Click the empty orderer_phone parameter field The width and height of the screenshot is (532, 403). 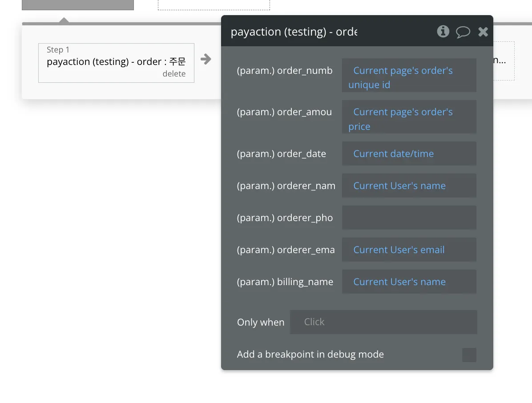pyautogui.click(x=409, y=218)
